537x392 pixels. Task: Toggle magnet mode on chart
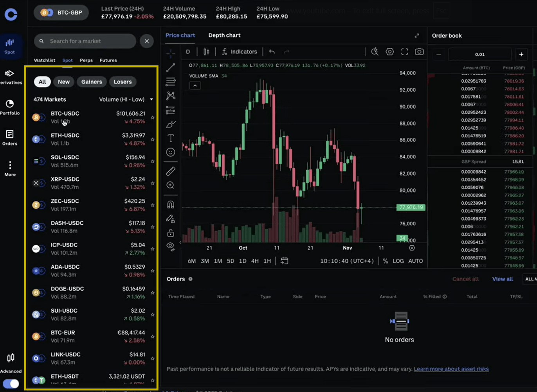point(171,205)
